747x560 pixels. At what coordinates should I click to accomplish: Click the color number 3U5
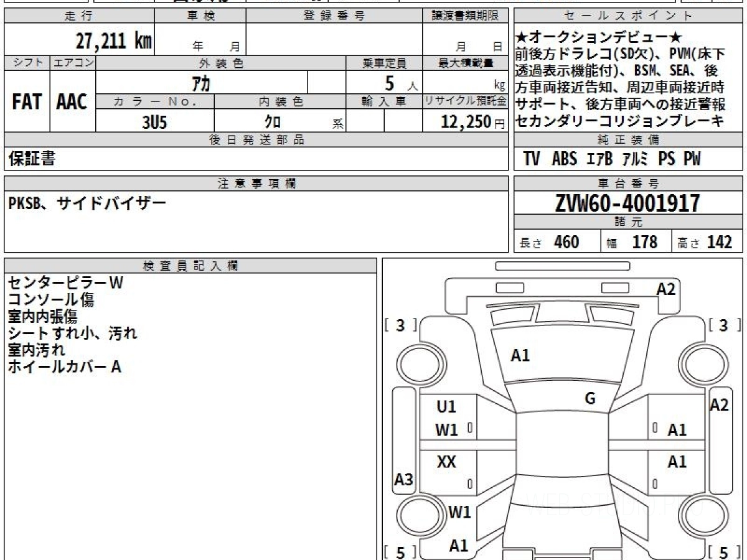tap(154, 123)
